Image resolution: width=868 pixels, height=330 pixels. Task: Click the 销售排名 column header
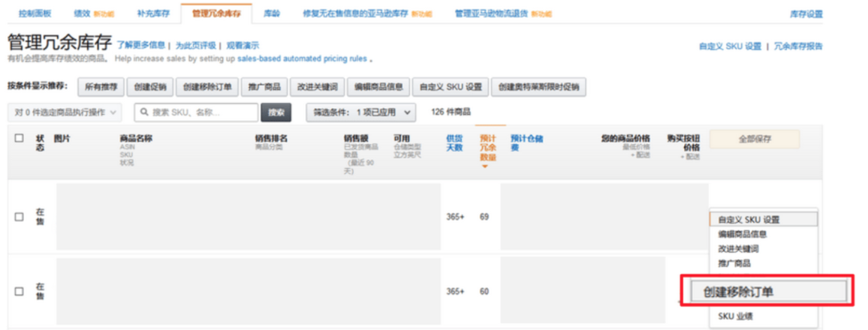click(272, 138)
